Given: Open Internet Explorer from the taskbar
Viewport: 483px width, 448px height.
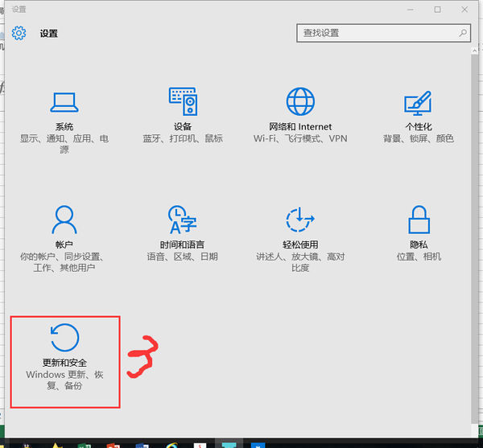Looking at the screenshot, I should click(171, 445).
